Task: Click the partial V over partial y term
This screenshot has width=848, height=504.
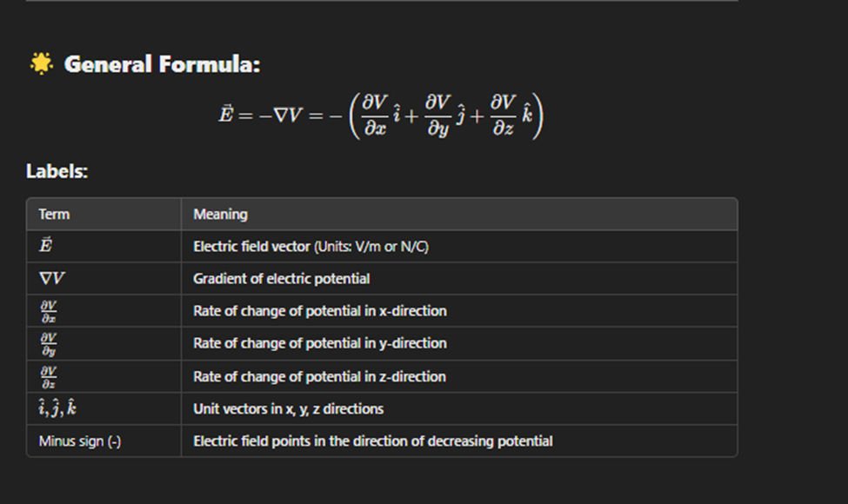Action: [49, 344]
